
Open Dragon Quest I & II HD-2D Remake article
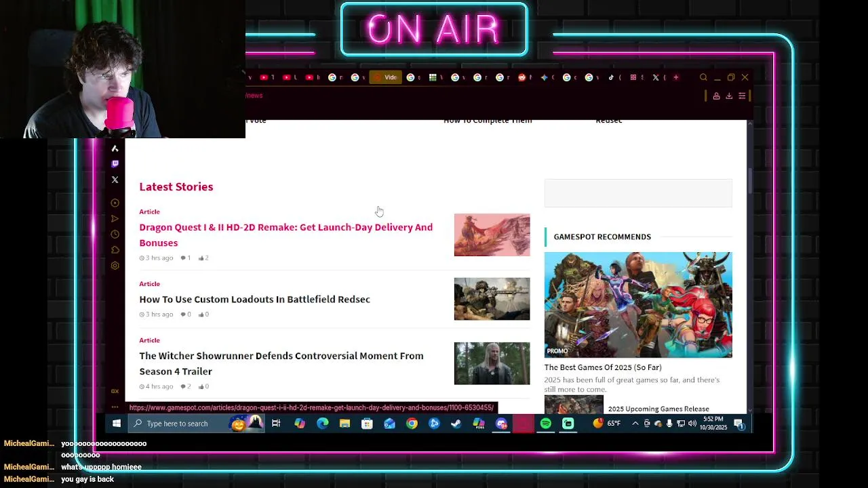(285, 235)
